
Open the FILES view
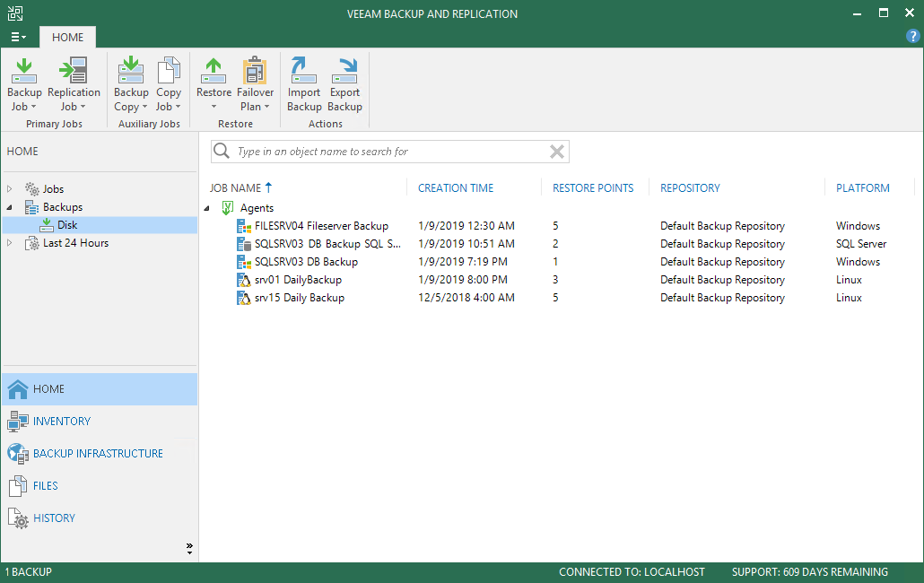click(x=100, y=486)
